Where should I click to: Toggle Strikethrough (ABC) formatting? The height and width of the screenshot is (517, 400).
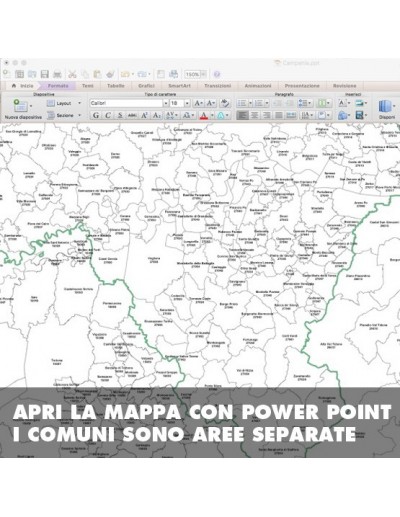pos(132,115)
